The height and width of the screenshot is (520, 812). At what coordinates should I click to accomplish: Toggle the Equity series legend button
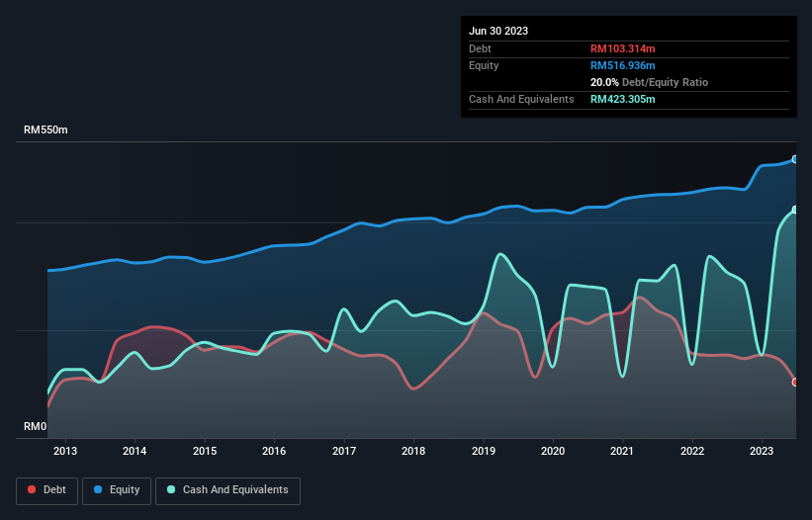click(117, 490)
